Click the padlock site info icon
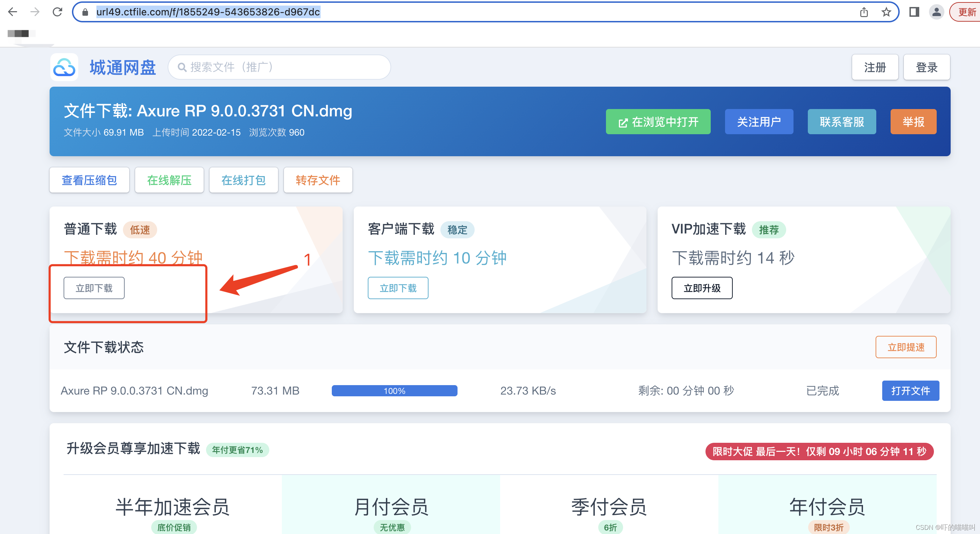This screenshot has height=534, width=980. click(85, 12)
